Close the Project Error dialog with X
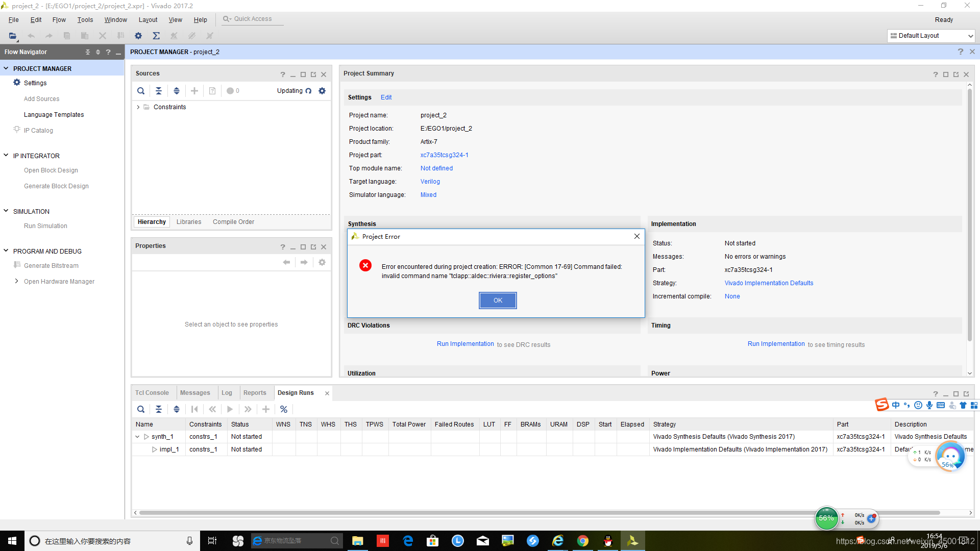The image size is (980, 551). point(636,236)
